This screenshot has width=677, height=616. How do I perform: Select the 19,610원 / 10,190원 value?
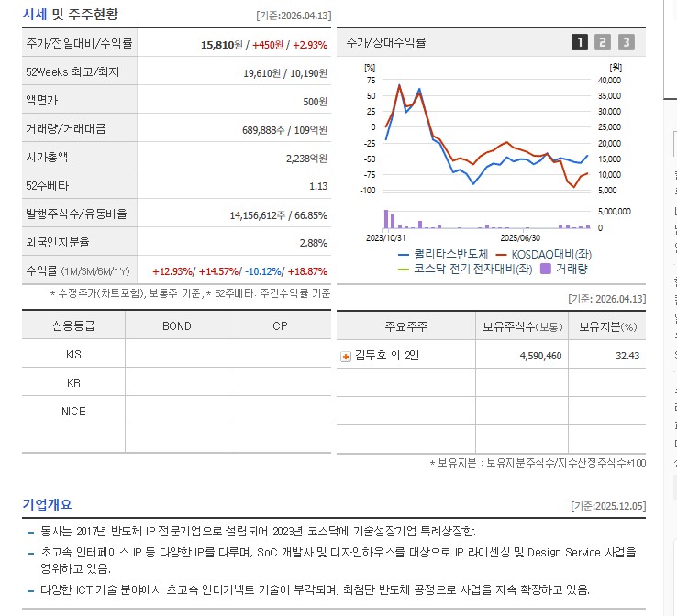point(285,73)
